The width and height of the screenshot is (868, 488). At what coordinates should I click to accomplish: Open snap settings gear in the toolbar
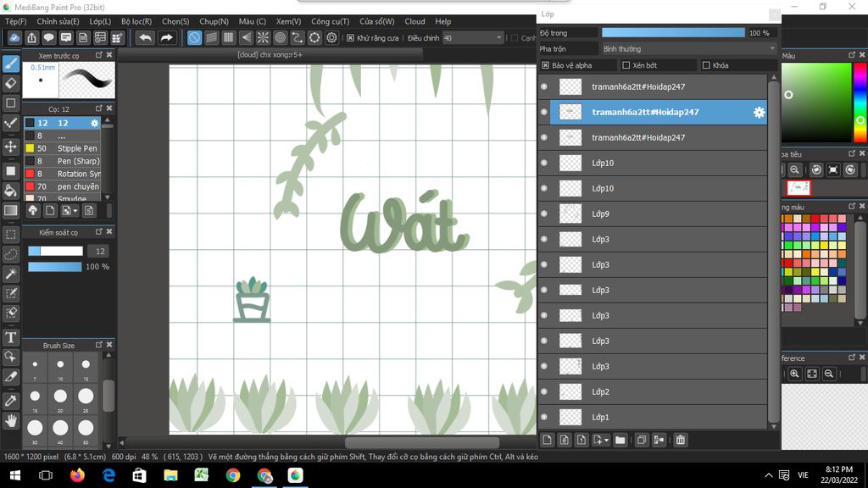(331, 37)
